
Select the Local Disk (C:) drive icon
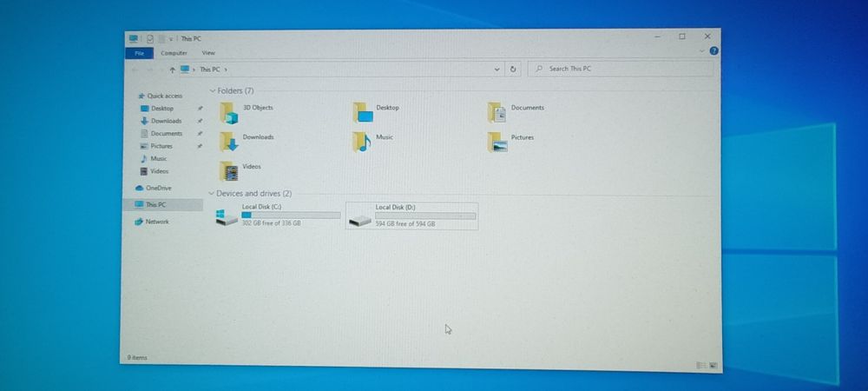tap(227, 217)
